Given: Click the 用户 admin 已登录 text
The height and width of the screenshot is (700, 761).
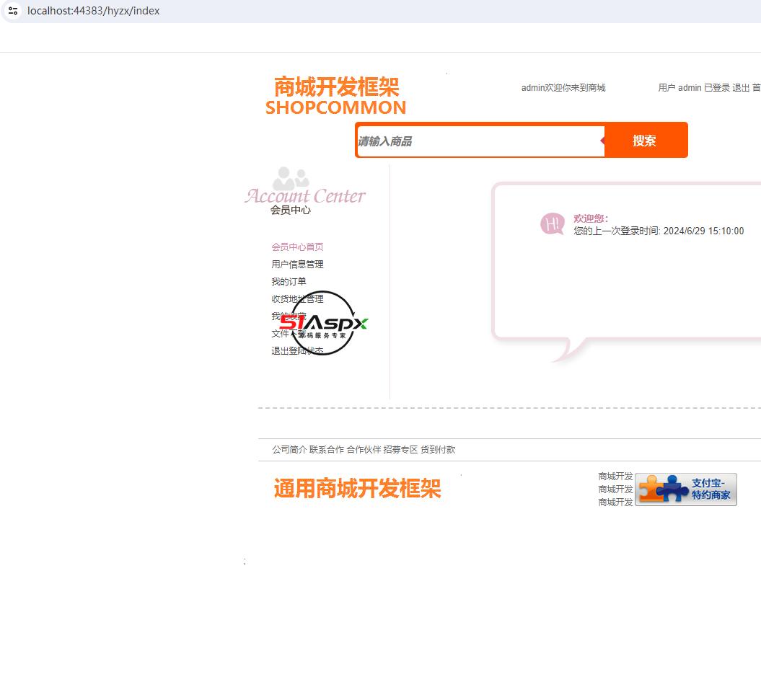Looking at the screenshot, I should [693, 88].
